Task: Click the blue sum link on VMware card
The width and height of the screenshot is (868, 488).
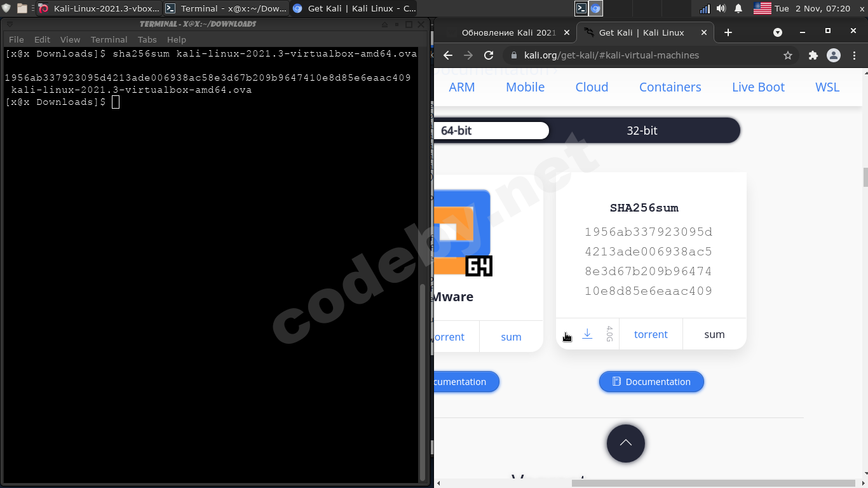Action: pyautogui.click(x=511, y=337)
